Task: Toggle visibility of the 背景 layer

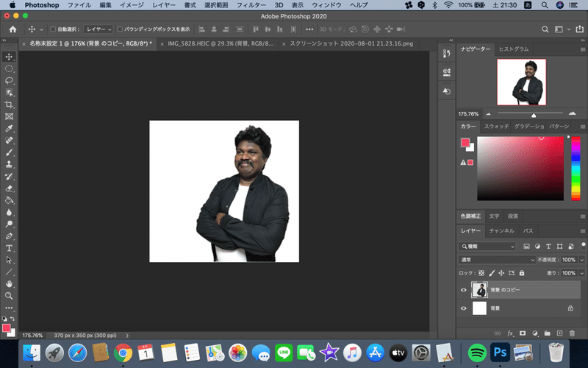Action: (x=463, y=308)
